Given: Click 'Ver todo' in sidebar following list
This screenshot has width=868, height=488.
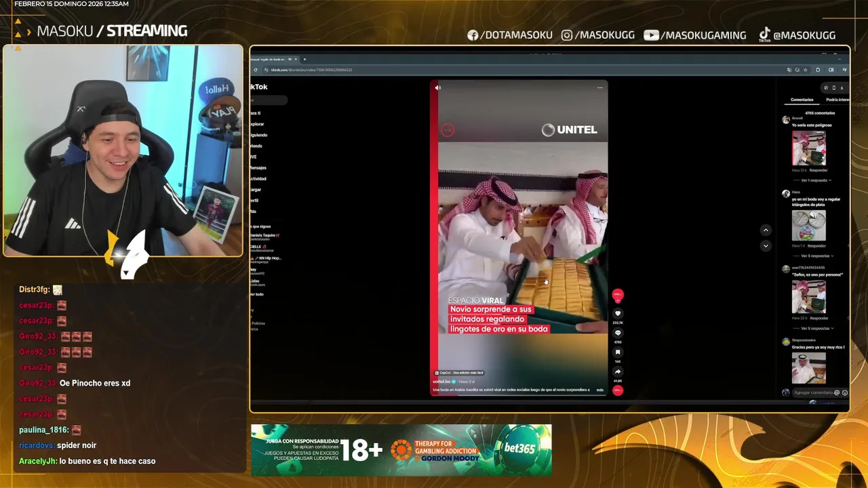Looking at the screenshot, I should [x=256, y=294].
